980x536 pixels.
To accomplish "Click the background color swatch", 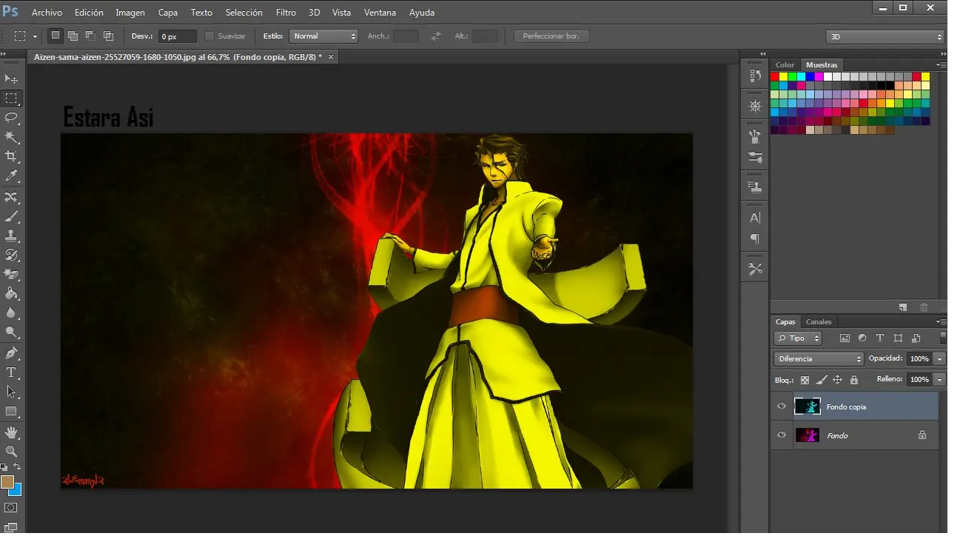I will pyautogui.click(x=16, y=489).
